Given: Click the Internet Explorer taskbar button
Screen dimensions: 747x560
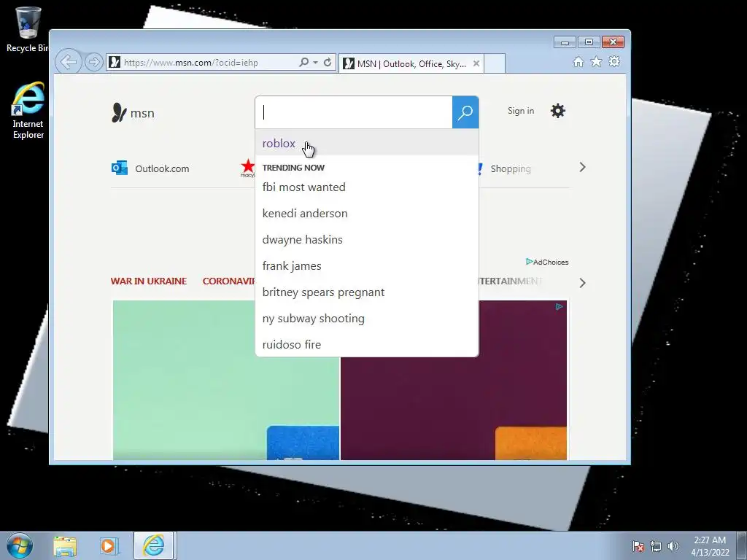Looking at the screenshot, I should [154, 545].
